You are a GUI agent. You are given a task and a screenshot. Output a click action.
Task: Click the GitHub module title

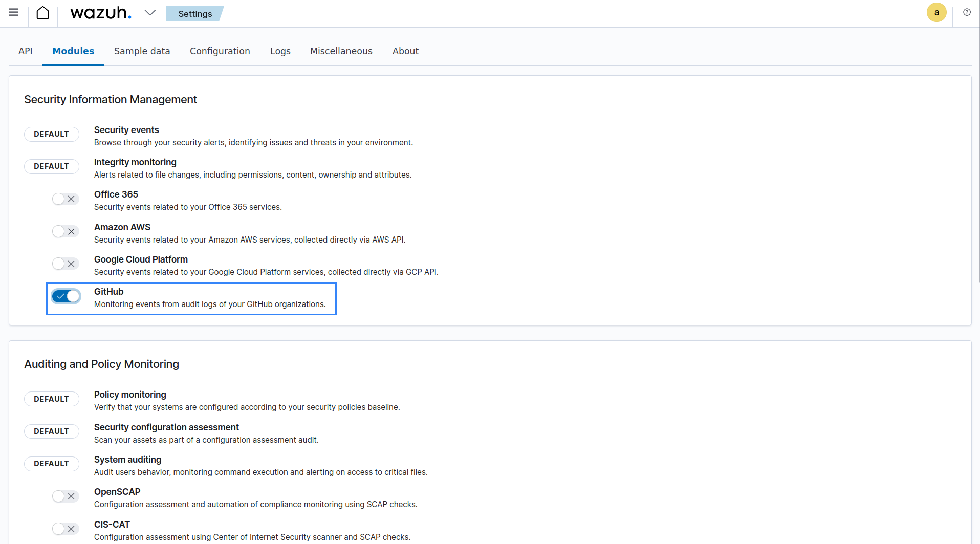click(x=109, y=292)
